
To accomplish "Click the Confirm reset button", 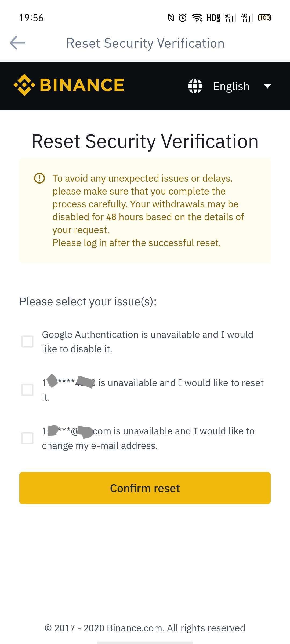I will (145, 488).
